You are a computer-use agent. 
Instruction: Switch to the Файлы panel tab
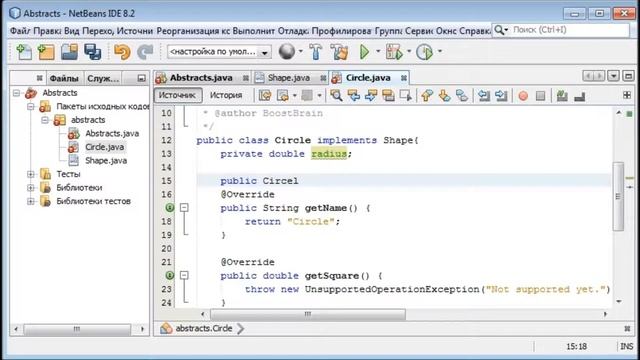tap(64, 78)
